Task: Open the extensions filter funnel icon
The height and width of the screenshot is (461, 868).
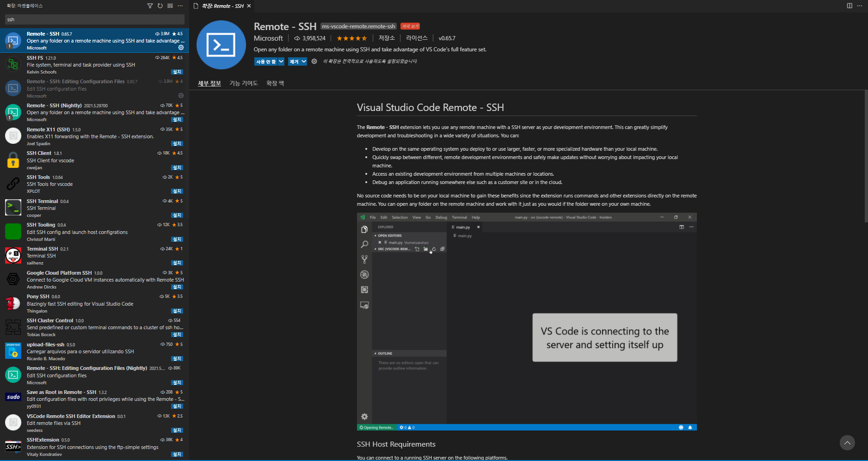Action: 150,6
